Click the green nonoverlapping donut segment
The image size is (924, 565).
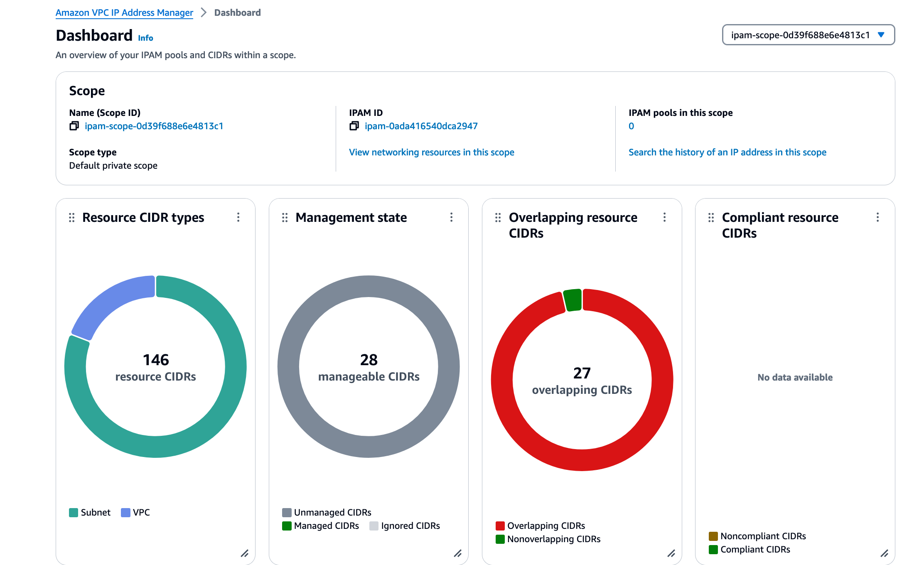click(x=573, y=300)
